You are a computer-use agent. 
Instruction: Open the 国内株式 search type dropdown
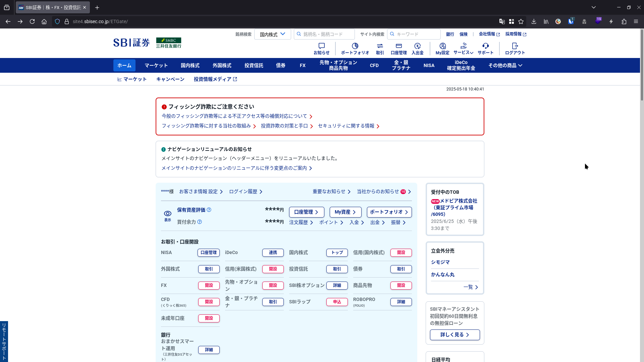(x=272, y=34)
